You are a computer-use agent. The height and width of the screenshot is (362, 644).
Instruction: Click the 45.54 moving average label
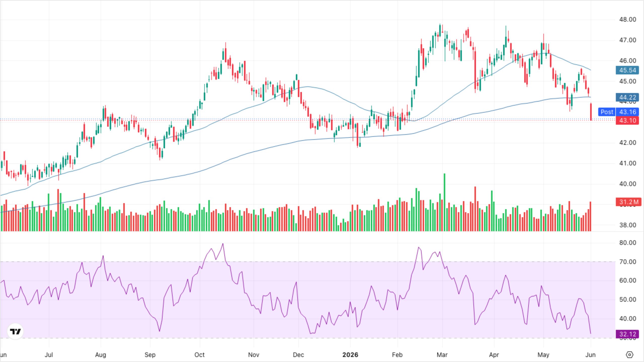[627, 70]
